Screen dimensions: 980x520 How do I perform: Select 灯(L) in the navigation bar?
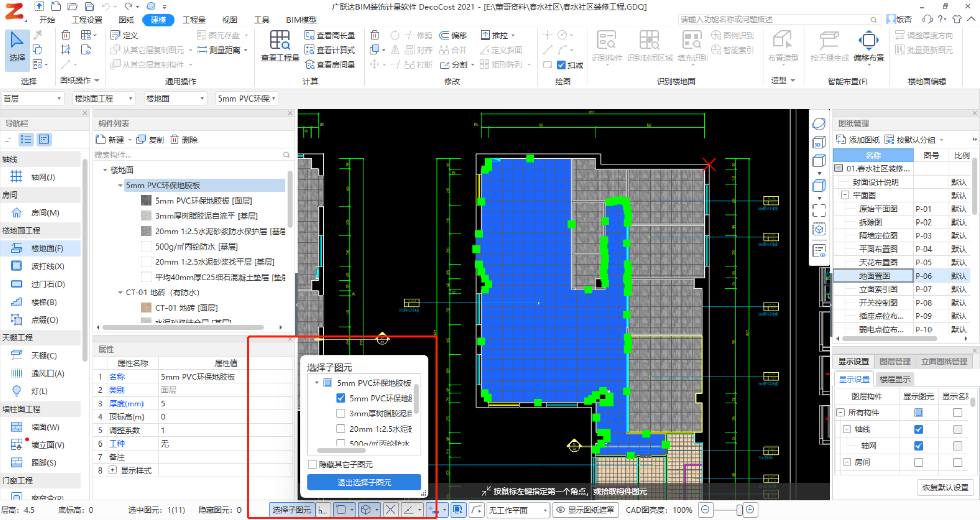point(40,391)
